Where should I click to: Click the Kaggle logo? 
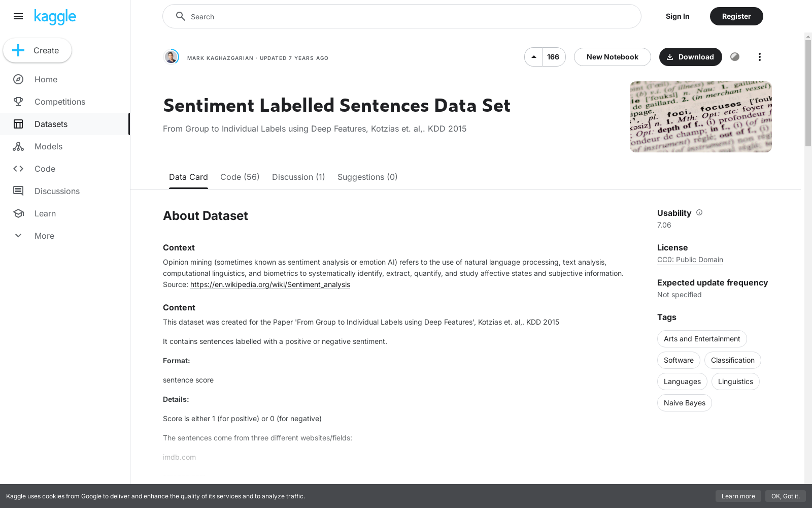55,17
